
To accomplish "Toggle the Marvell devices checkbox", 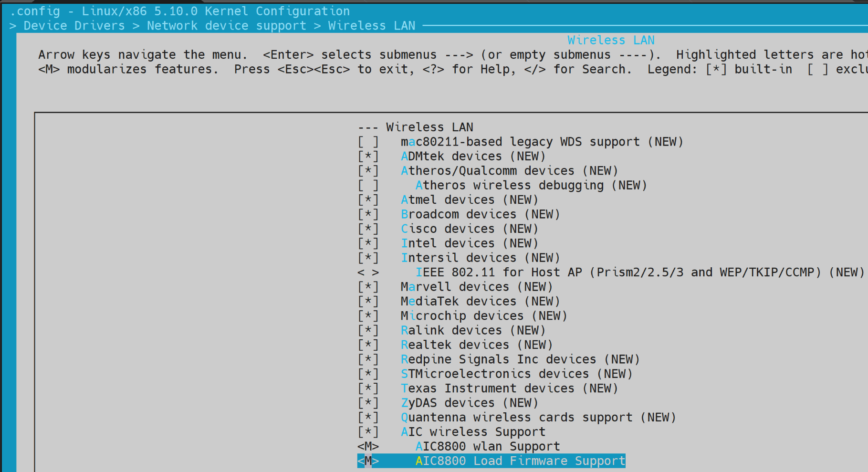I will pos(368,287).
